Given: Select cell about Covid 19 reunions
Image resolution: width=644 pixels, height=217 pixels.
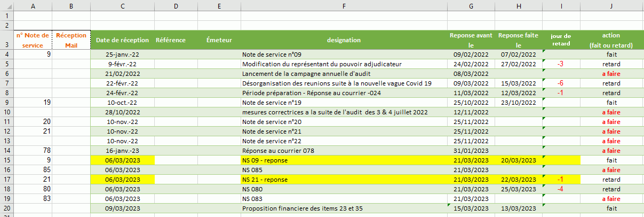Looking at the screenshot, I should tap(344, 83).
